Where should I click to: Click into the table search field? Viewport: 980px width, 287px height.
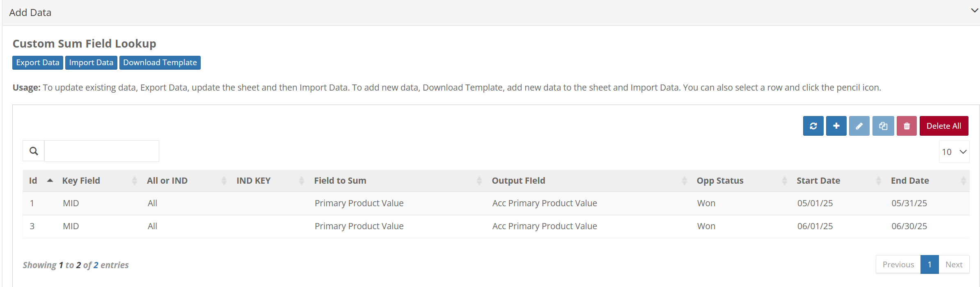coord(102,151)
